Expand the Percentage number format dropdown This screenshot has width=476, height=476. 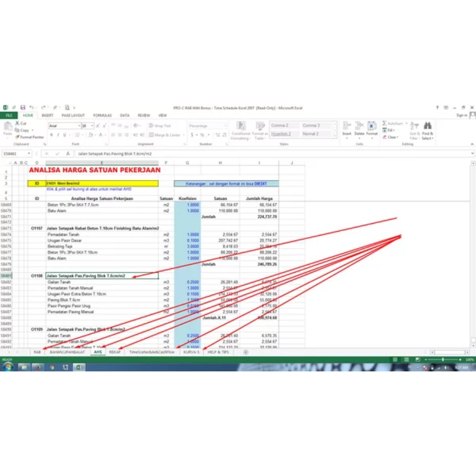(x=226, y=126)
